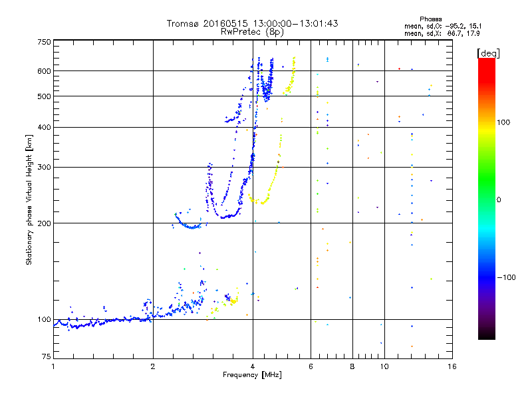Screen dimensions: 532x399
Task: Click the y-axis tick label '500'
Action: click(44, 96)
